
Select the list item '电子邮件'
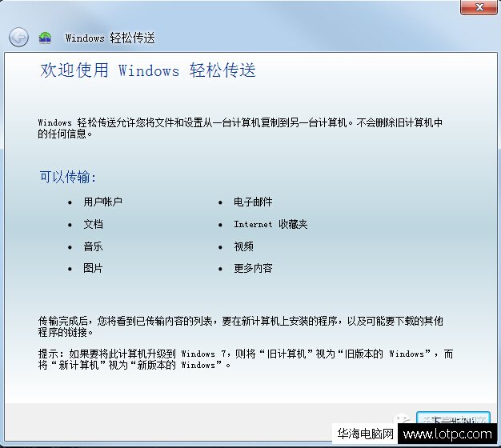coord(253,202)
